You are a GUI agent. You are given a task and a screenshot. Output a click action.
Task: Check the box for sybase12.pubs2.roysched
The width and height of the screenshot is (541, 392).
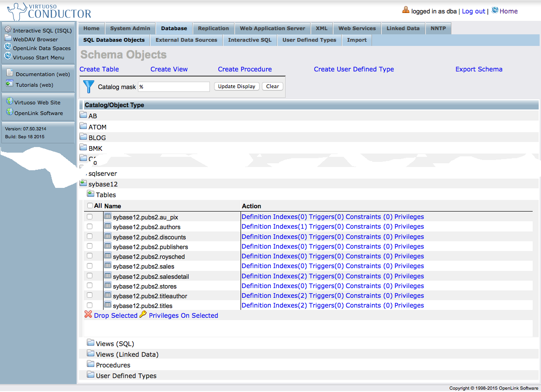90,256
